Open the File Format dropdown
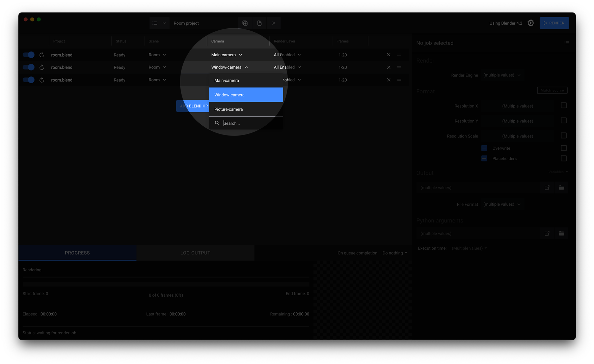The width and height of the screenshot is (594, 364). pyautogui.click(x=502, y=204)
